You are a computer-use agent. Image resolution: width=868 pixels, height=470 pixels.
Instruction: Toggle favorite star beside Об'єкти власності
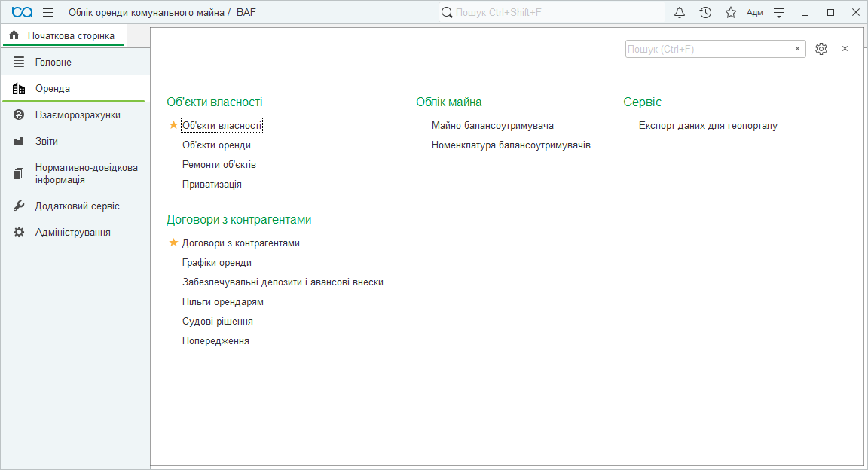[x=173, y=125]
